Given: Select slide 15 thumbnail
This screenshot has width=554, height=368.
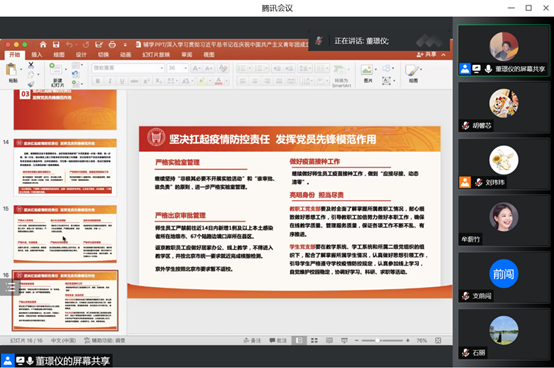Looking at the screenshot, I should point(65,234).
